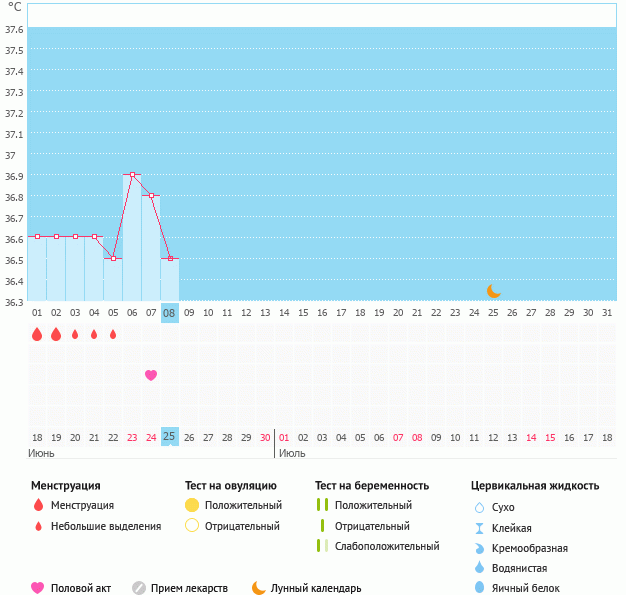Click the gray medication intake legend icon

[x=139, y=588]
